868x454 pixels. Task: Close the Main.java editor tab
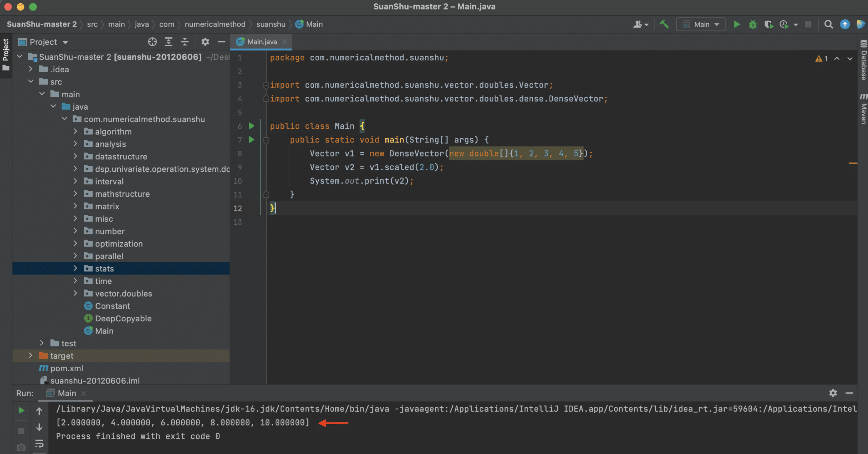click(x=284, y=42)
